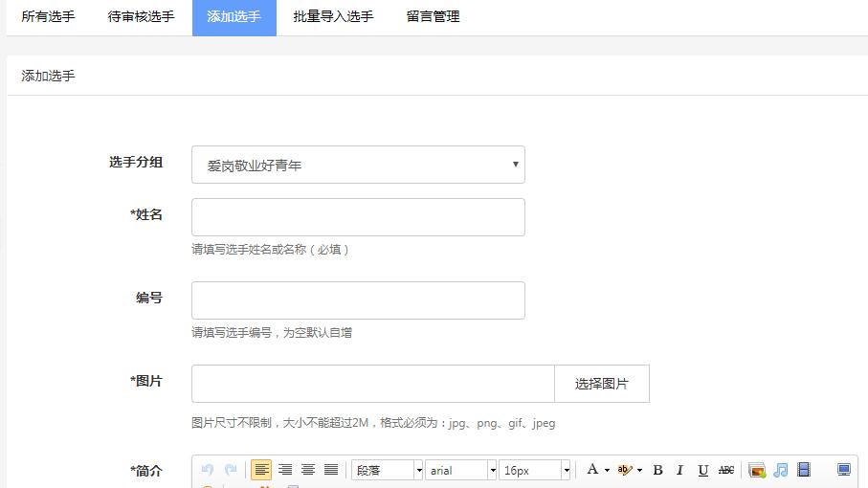Viewport: 868px width, 488px height.
Task: Apply left text alignment
Action: tap(261, 470)
